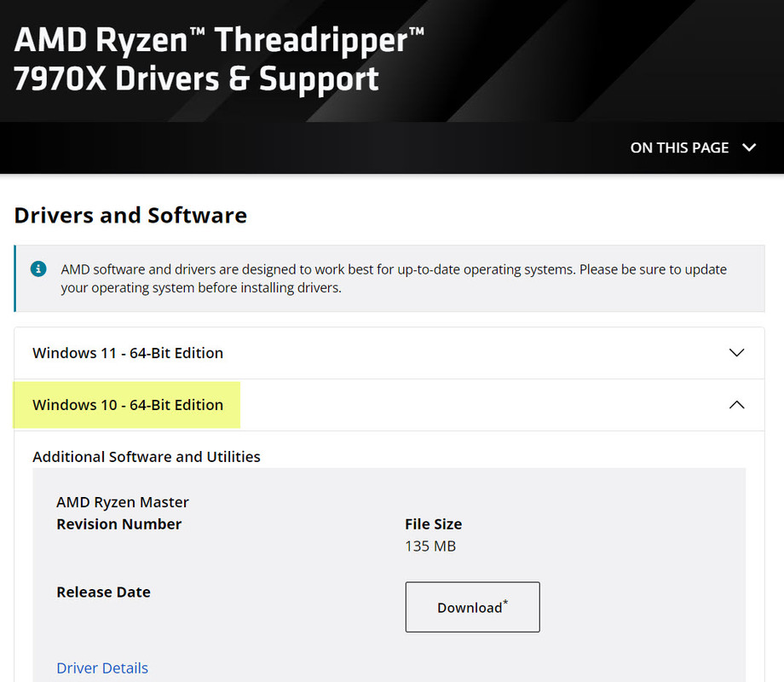Click the Download button for Ryzen Master

click(472, 607)
